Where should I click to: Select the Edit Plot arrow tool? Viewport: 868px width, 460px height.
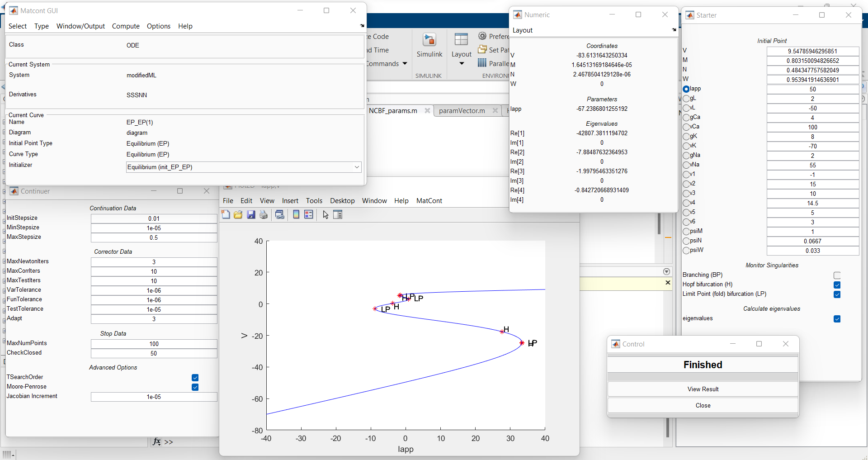pos(325,215)
